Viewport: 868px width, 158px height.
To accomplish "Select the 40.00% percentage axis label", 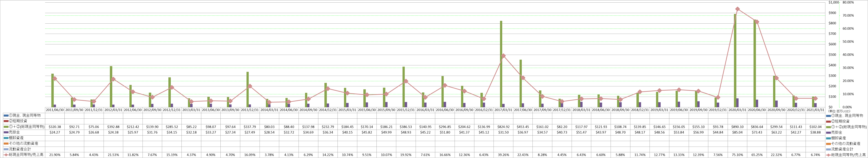I will pyautogui.click(x=848, y=55).
